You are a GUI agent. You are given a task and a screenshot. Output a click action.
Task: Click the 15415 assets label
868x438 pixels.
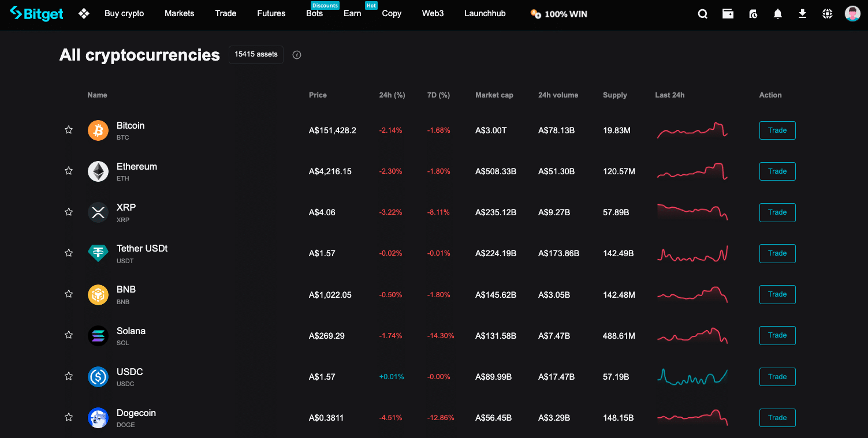pos(256,55)
